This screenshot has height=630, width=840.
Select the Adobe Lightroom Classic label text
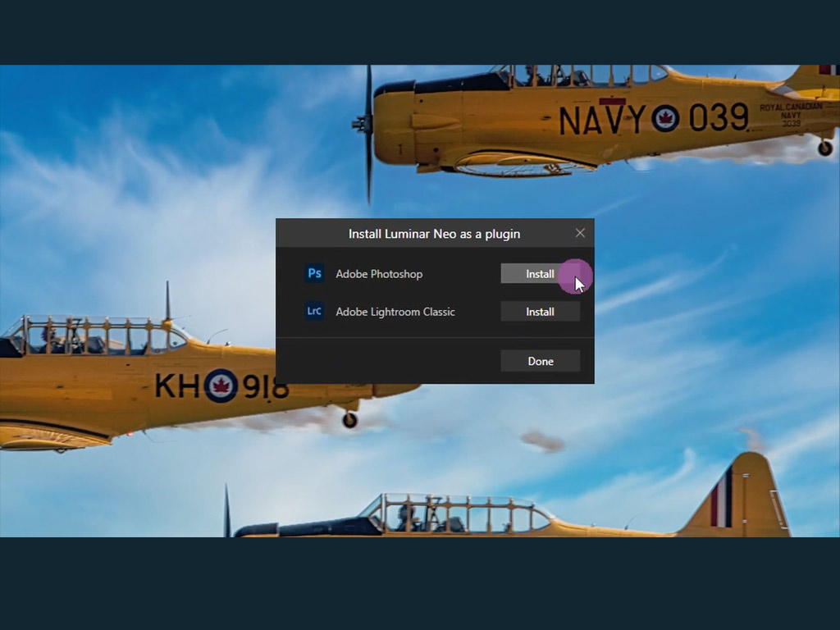[x=395, y=312]
